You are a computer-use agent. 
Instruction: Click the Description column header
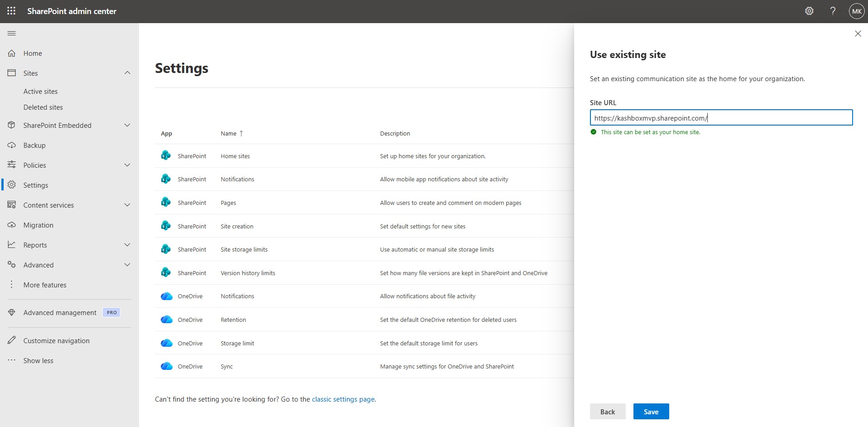pyautogui.click(x=395, y=133)
